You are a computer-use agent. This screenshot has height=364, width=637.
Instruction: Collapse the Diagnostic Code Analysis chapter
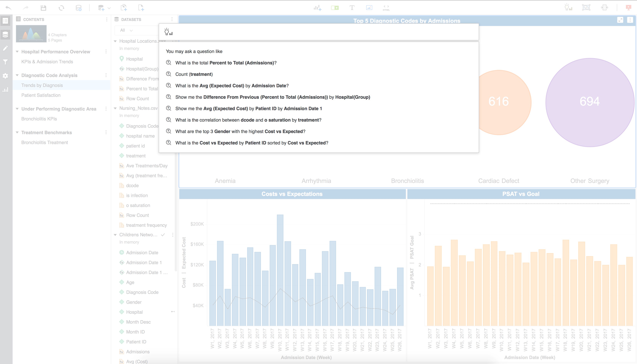coord(17,75)
